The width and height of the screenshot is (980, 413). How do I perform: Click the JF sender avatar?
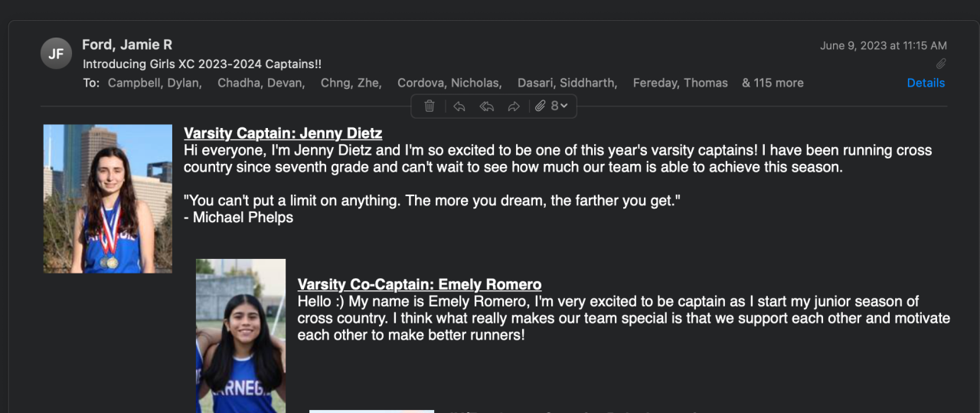[x=56, y=54]
